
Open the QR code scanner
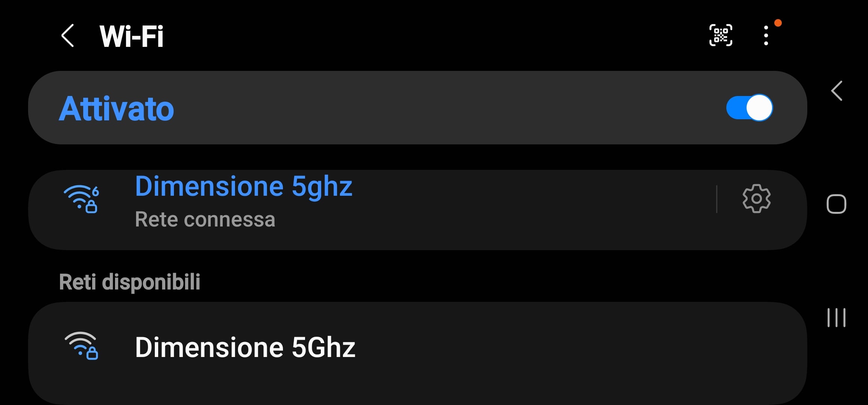(x=720, y=35)
